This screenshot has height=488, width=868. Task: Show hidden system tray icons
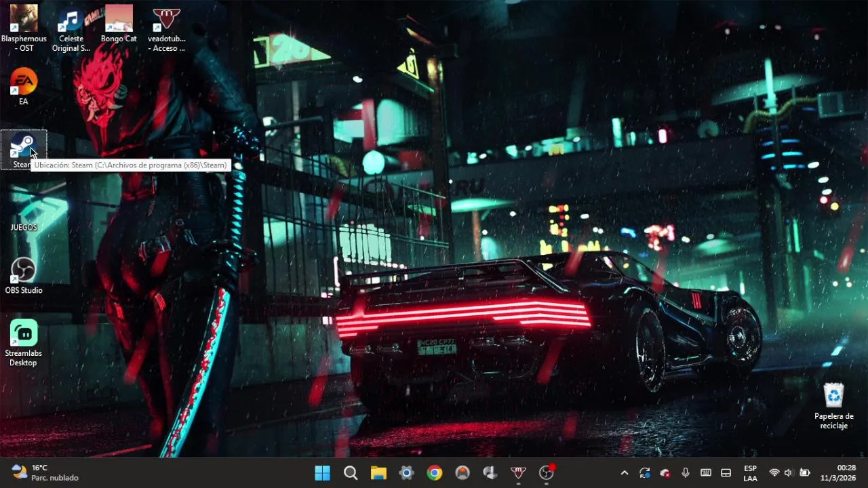625,473
